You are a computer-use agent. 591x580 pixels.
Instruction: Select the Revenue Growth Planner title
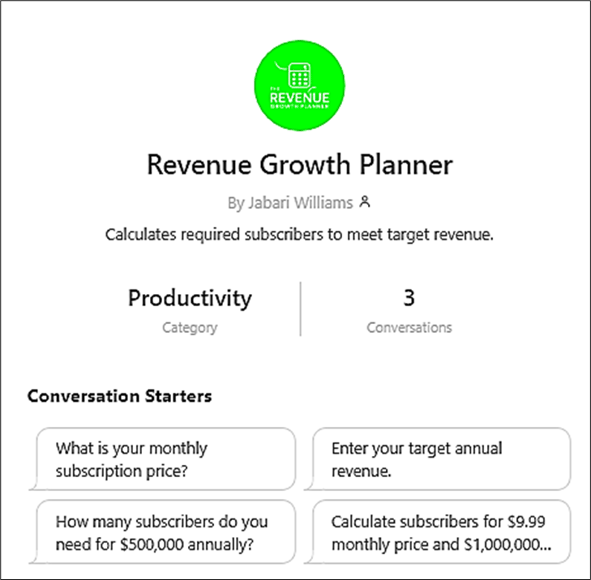tap(300, 165)
